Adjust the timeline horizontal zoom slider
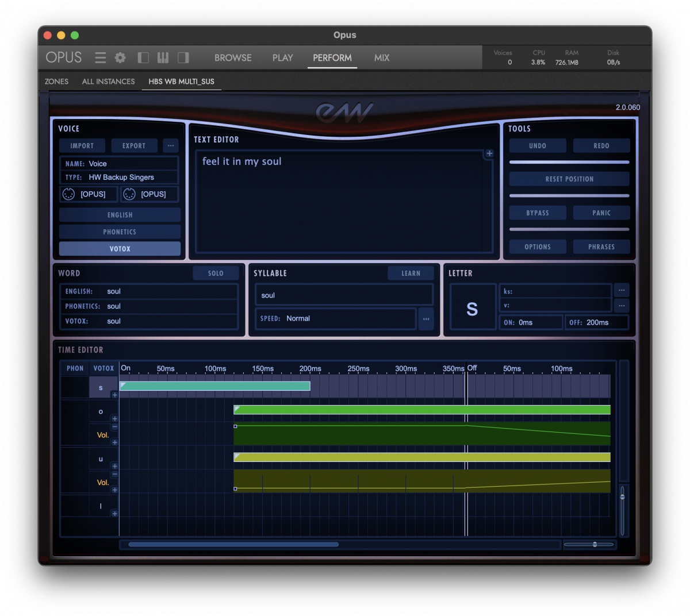 (595, 544)
